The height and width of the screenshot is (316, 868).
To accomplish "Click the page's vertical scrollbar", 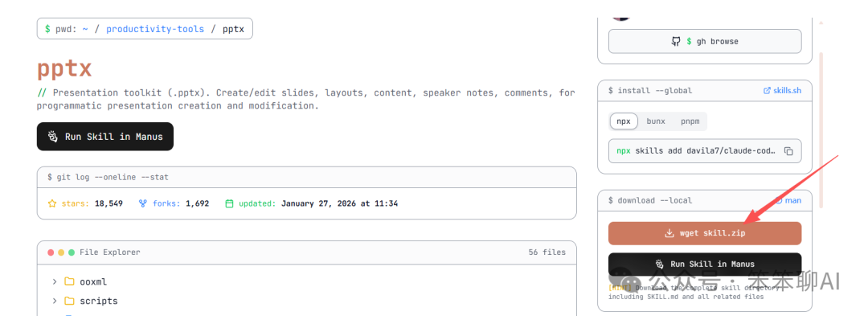I will click(x=821, y=130).
